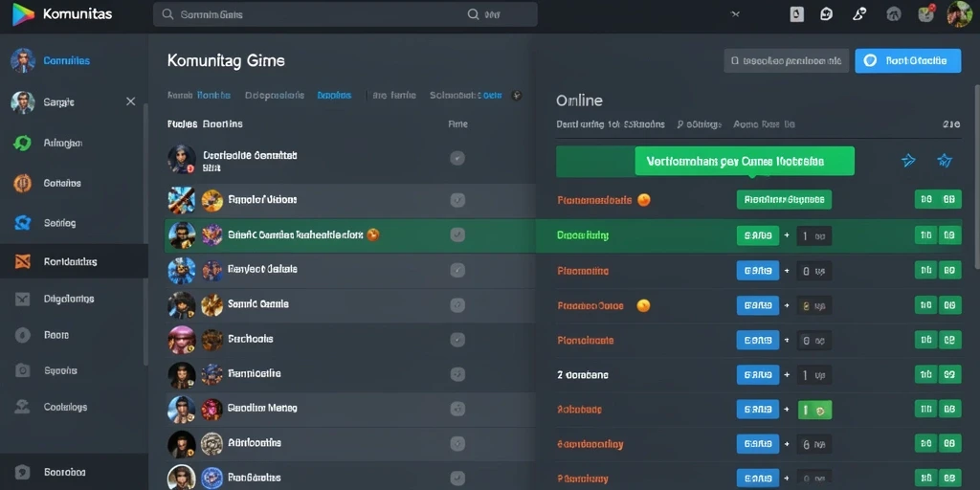Switch to the Ddopaolois tab
Screen dimensions: 980x490
(x=275, y=96)
